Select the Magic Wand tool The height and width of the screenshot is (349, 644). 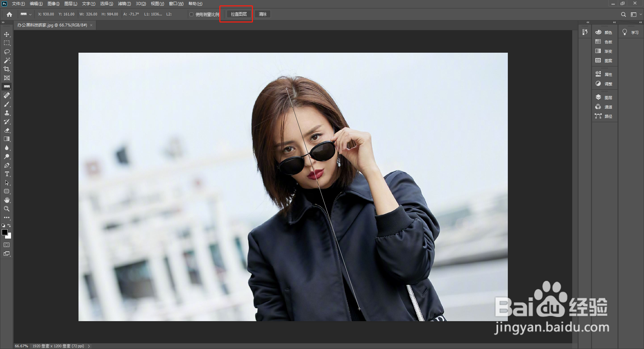pos(7,60)
